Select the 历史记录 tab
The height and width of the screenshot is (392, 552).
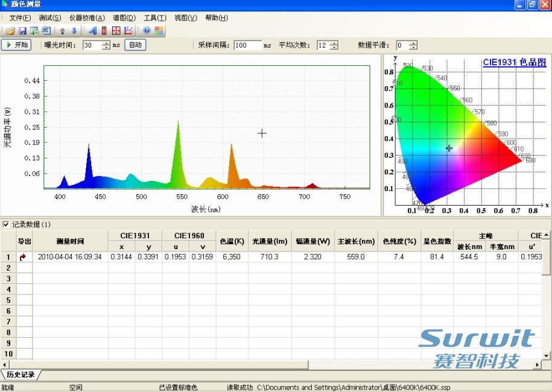pos(21,375)
